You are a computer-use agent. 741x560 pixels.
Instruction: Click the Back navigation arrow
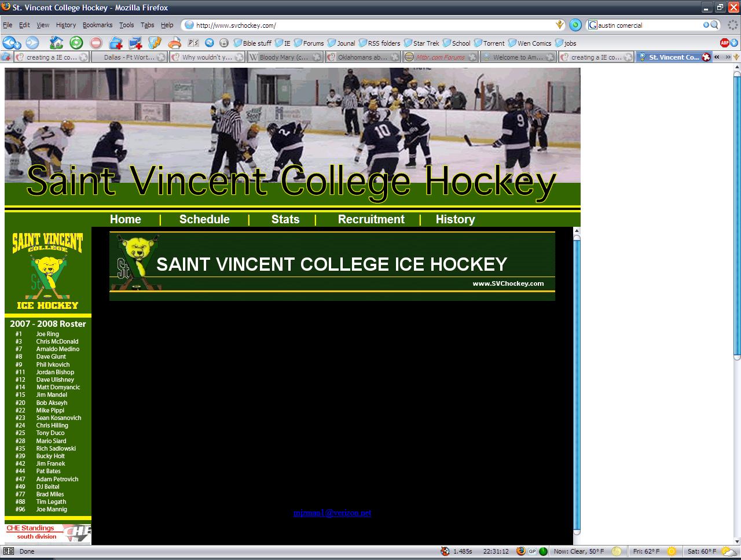click(x=9, y=42)
